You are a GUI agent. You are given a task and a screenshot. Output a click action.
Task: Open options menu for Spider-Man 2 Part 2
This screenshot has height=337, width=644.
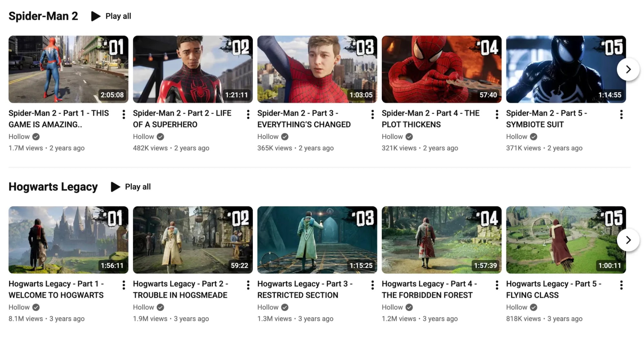(x=248, y=114)
